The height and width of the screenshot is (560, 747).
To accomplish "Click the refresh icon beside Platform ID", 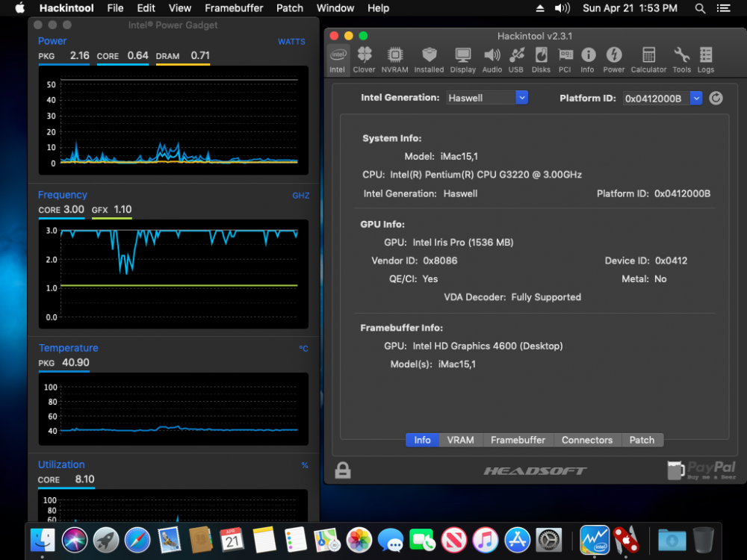I will (716, 98).
